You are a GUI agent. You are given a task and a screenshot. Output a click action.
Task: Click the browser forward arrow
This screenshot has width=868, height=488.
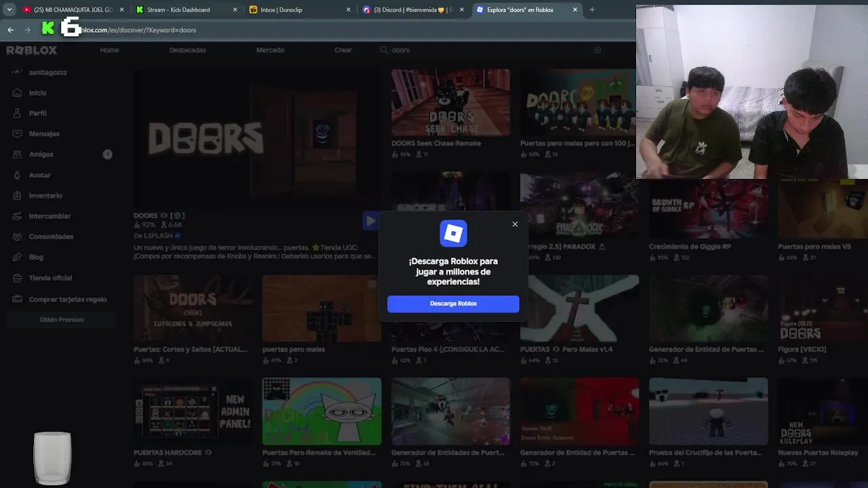point(27,30)
